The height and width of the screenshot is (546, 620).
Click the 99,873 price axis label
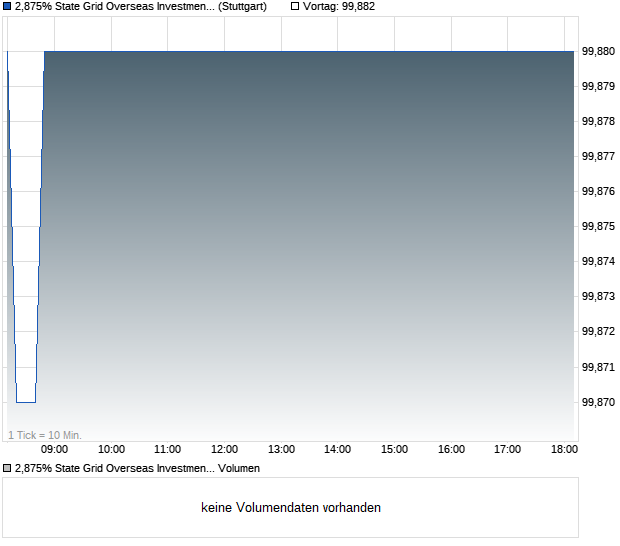point(598,296)
